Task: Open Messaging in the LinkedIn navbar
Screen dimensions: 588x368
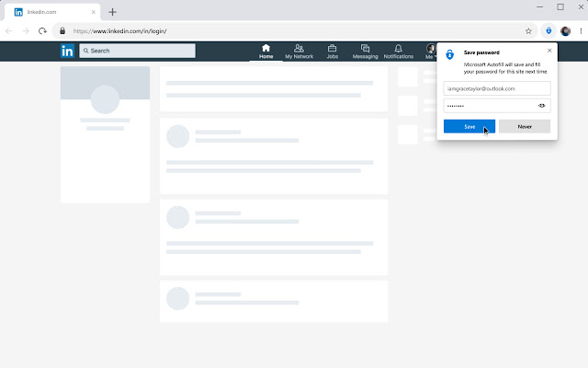Action: (365, 52)
